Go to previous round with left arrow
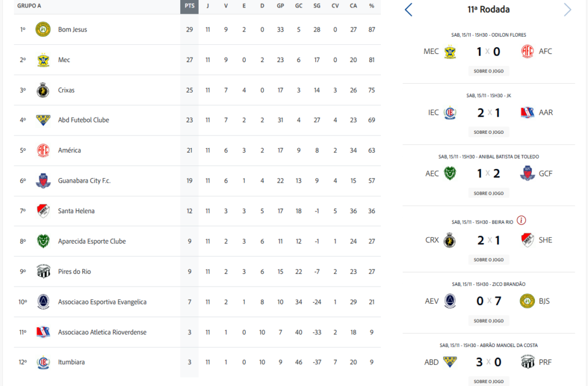The height and width of the screenshot is (386, 588). [409, 10]
